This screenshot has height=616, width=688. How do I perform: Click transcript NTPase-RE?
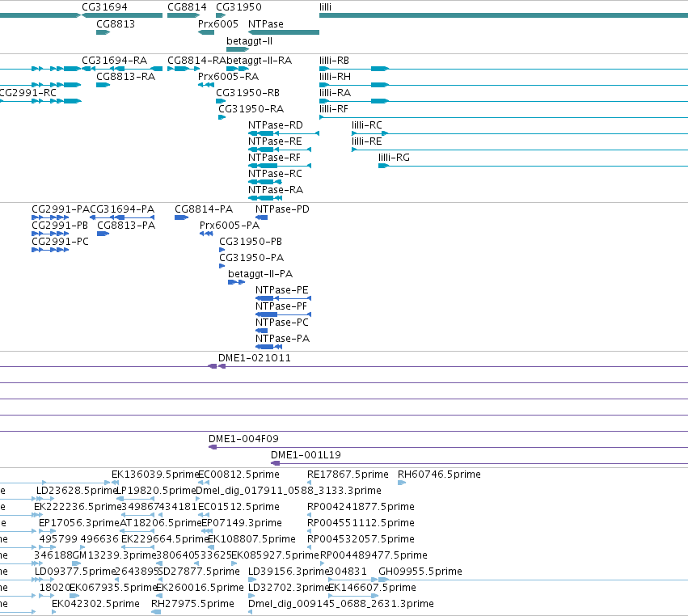[275, 141]
